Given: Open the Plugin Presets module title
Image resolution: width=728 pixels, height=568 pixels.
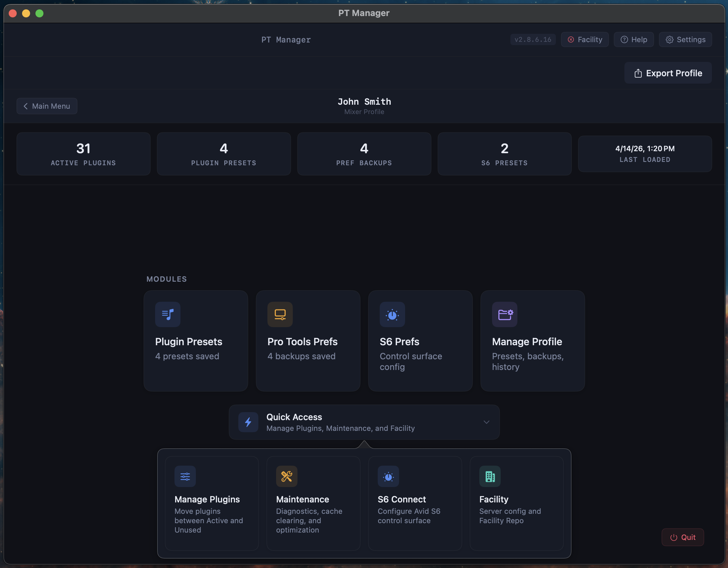Looking at the screenshot, I should [189, 342].
